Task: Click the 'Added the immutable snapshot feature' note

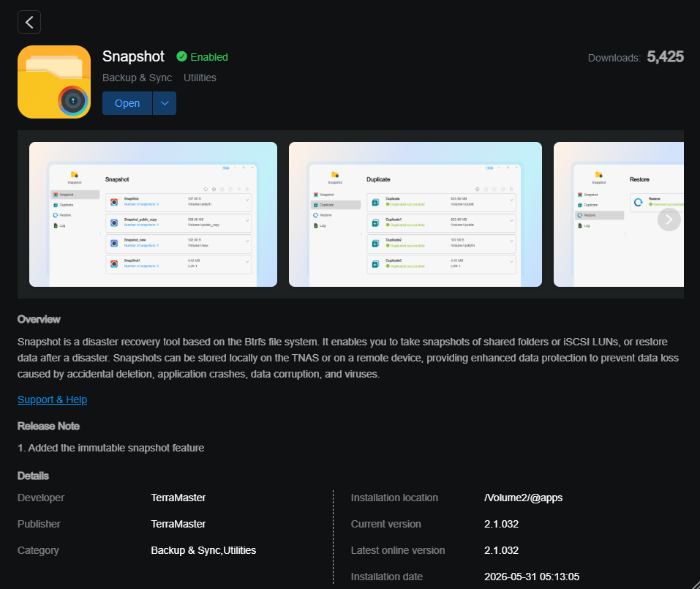Action: 110,448
